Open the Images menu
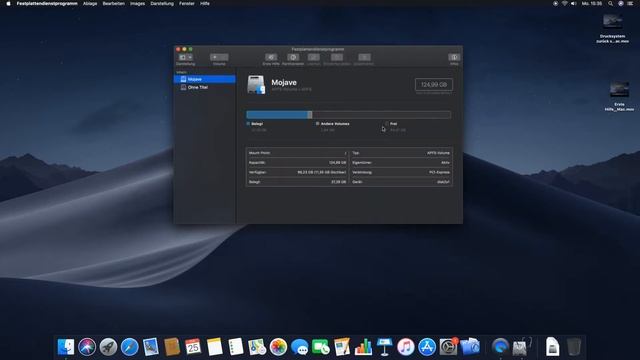Screen dimensions: 640x360 [x=137, y=3]
